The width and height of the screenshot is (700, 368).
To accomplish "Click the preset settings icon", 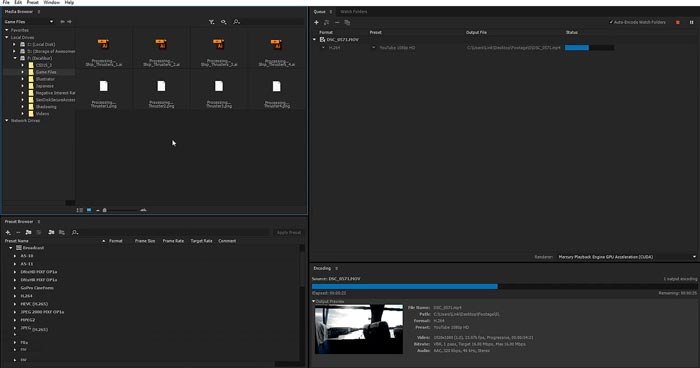I will [39, 232].
